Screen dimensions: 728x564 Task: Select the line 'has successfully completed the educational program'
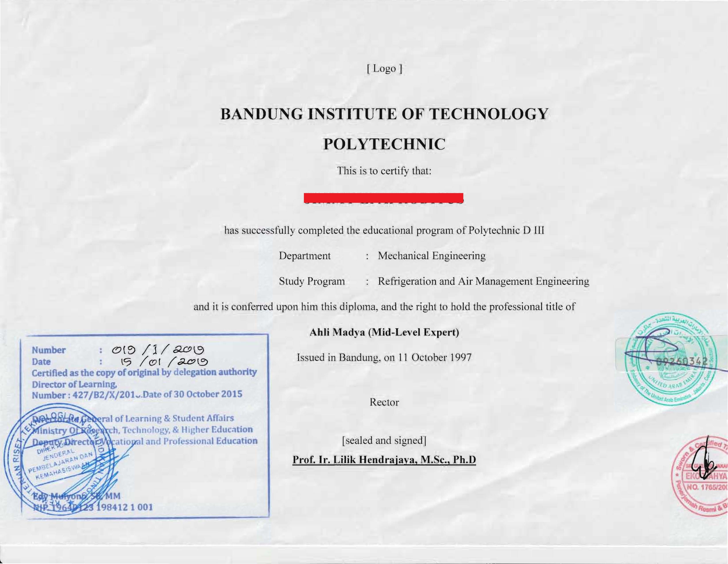[x=384, y=230]
